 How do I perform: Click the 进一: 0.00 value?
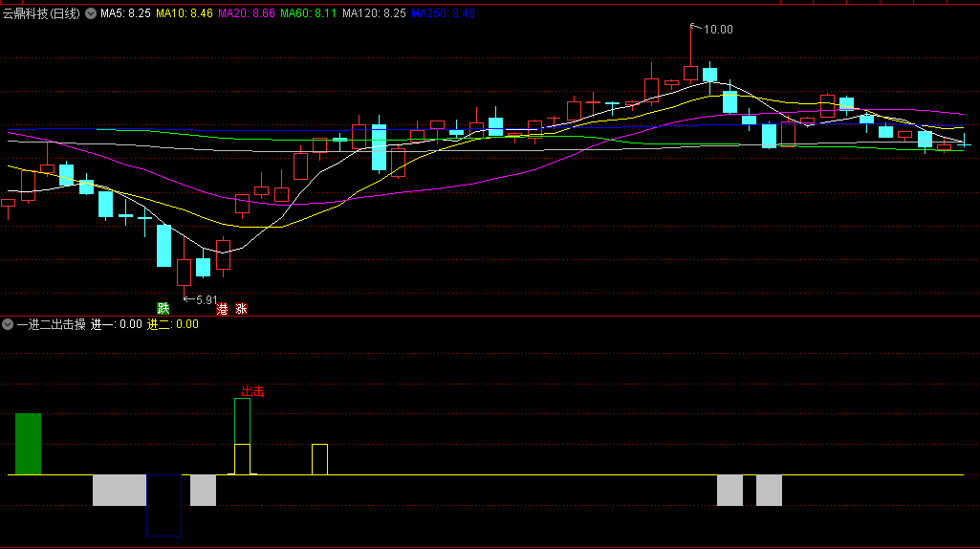pos(117,324)
